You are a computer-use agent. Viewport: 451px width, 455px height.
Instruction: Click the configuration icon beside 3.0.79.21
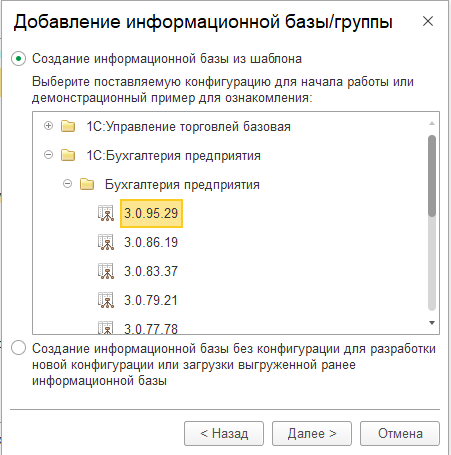click(x=106, y=300)
